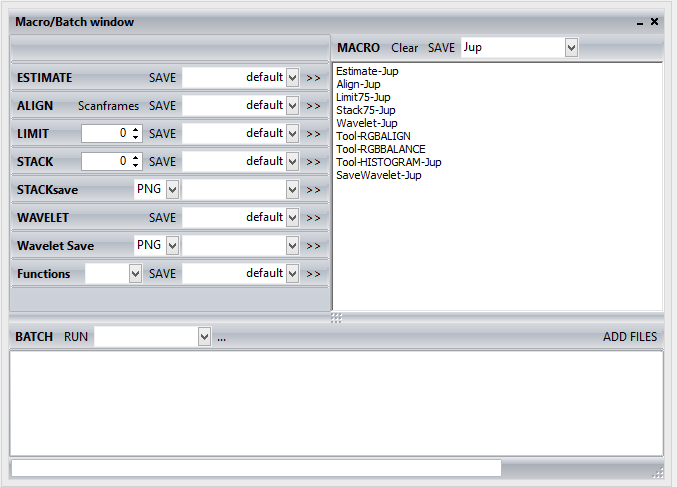Select the Tool-RGBBALANCE macro step
Viewport: 677px width, 487px height.
pos(381,149)
